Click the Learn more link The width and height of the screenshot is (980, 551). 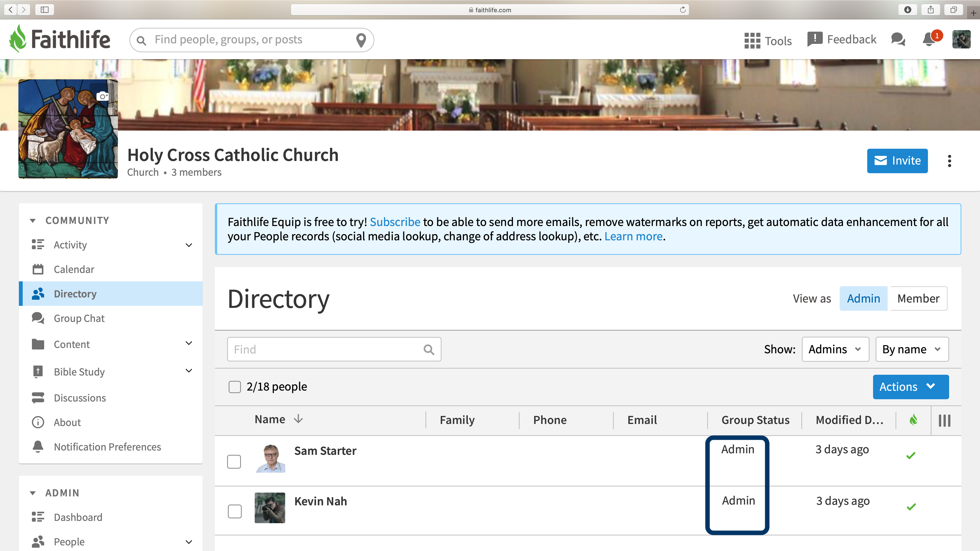click(x=633, y=236)
